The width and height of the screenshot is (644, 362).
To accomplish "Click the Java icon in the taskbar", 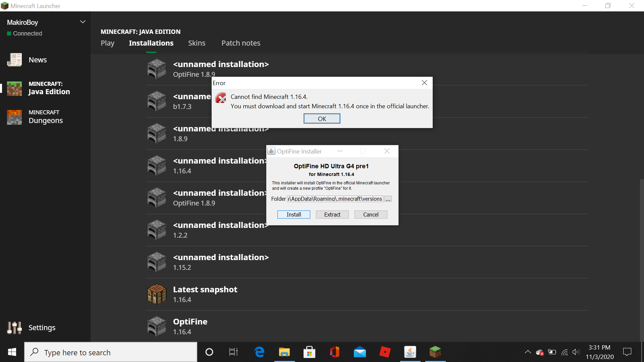I will tap(410, 352).
